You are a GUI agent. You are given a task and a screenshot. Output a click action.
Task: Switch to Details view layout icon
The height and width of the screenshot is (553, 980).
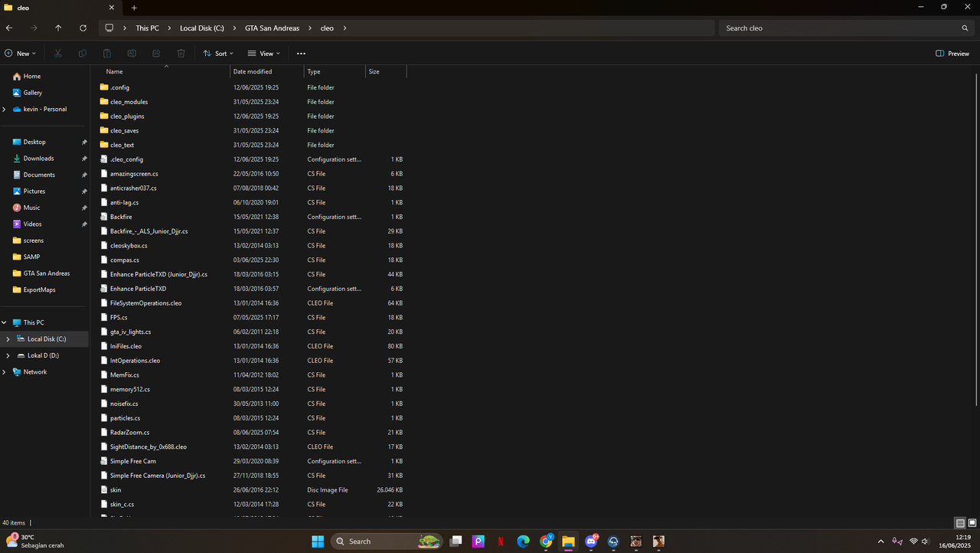(960, 523)
